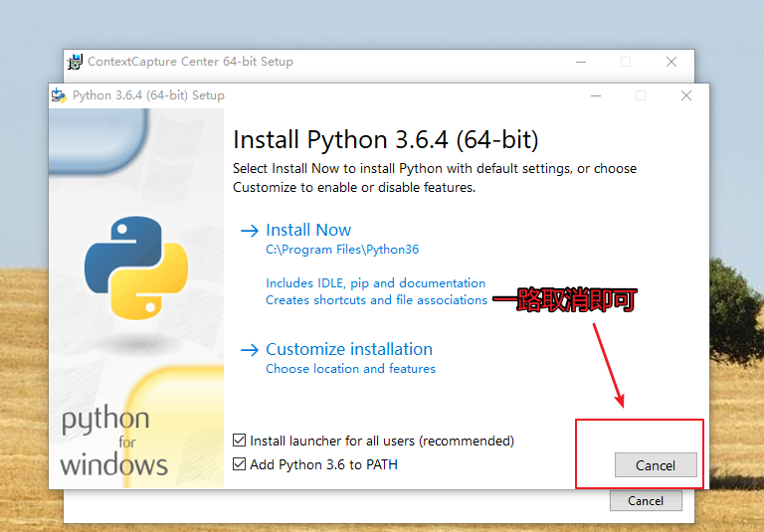The image size is (764, 532).
Task: Click the Python logo image
Action: (136, 267)
